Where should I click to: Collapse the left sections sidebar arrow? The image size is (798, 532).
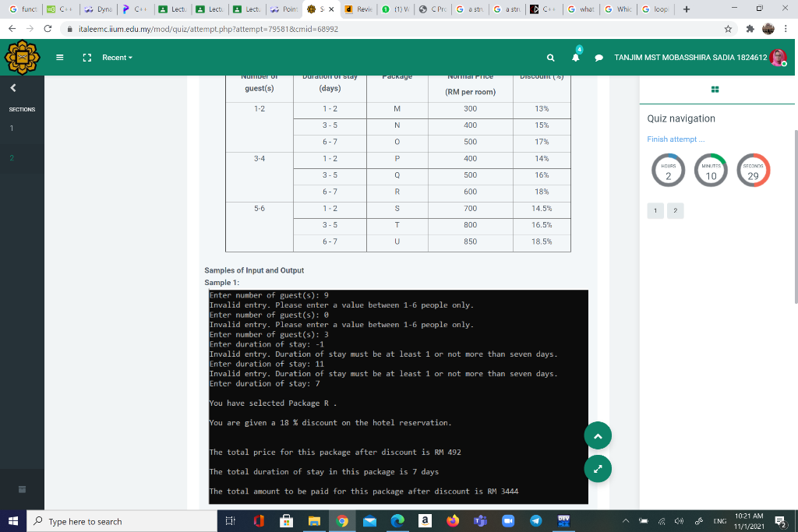(12, 88)
